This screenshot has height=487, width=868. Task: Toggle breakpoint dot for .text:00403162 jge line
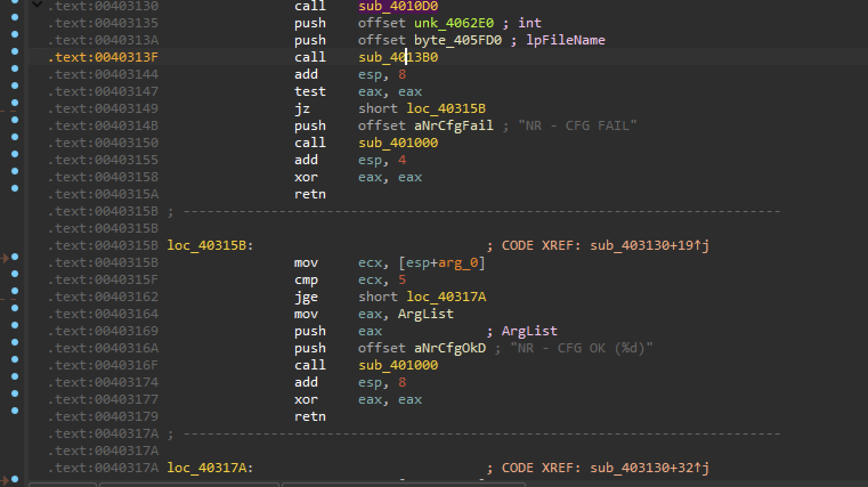[x=15, y=291]
